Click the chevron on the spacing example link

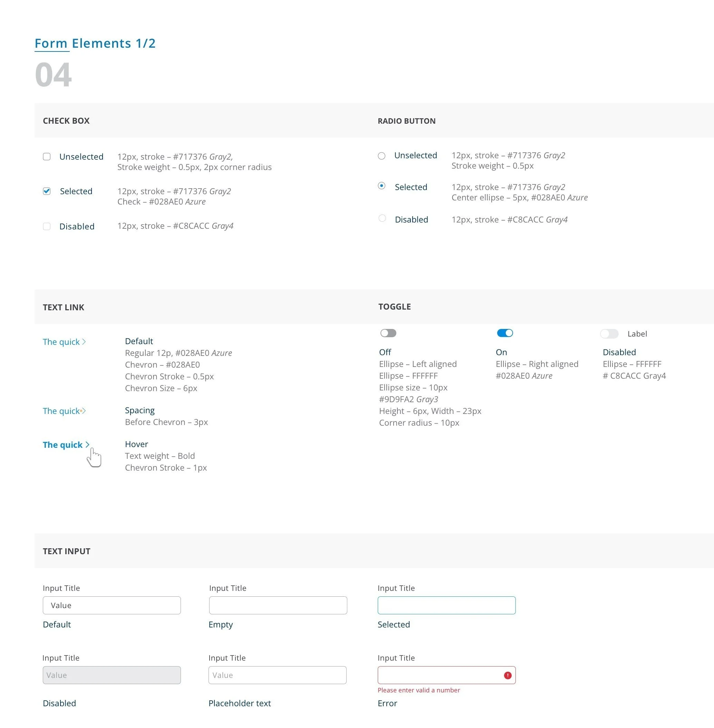tap(84, 410)
